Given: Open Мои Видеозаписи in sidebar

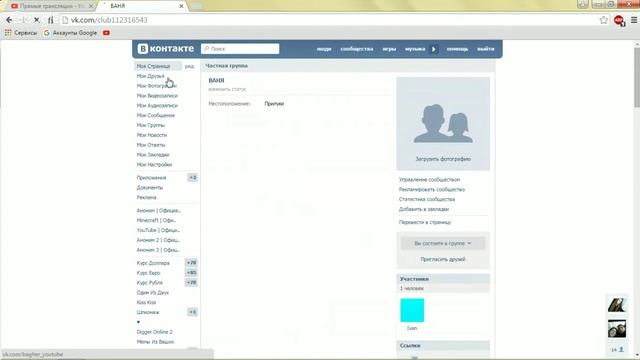Looking at the screenshot, I should point(157,96).
